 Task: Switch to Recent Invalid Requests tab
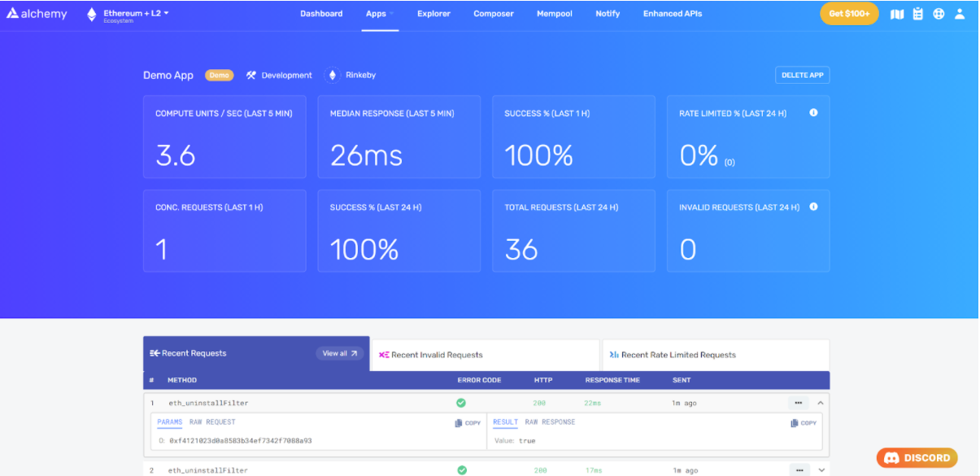tap(485, 355)
